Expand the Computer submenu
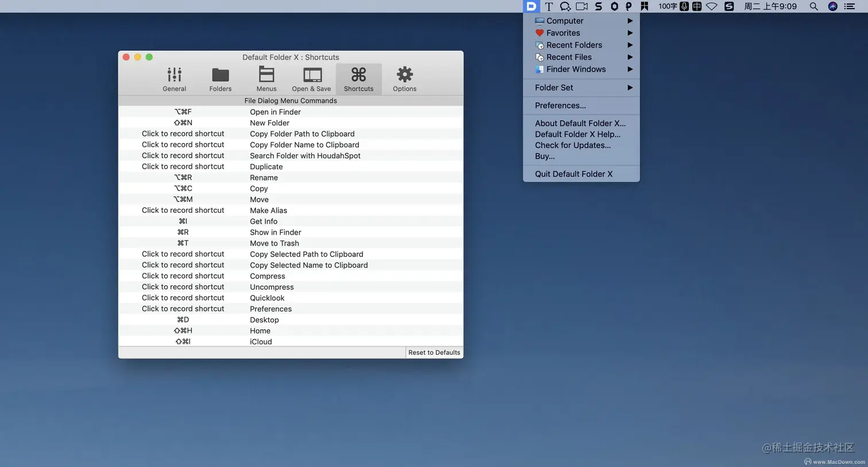The image size is (868, 467). [582, 21]
